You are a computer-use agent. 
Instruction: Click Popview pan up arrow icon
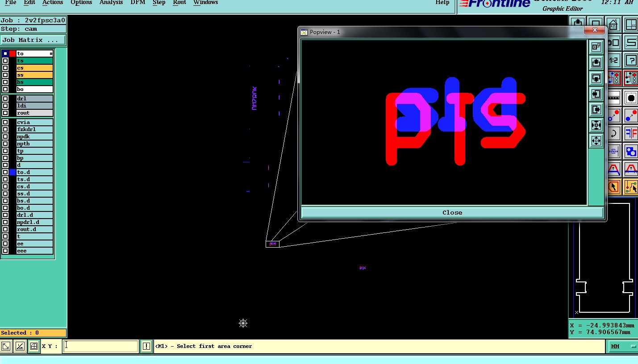[x=596, y=63]
